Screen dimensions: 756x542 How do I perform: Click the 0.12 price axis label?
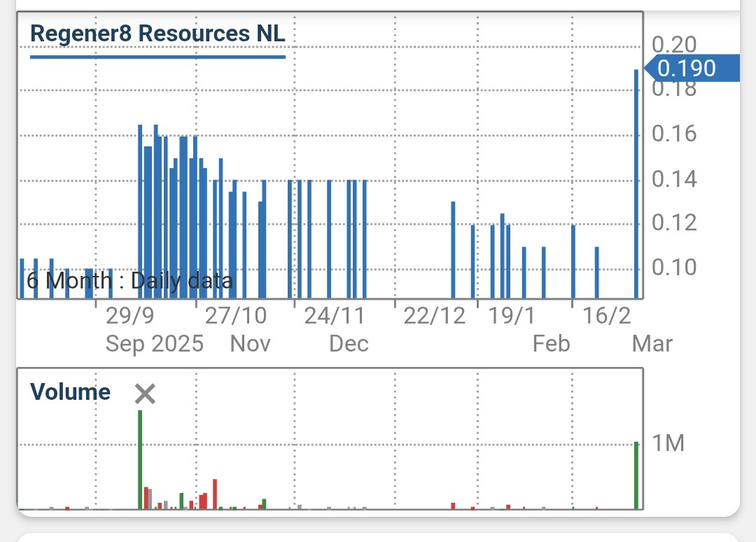tap(674, 223)
